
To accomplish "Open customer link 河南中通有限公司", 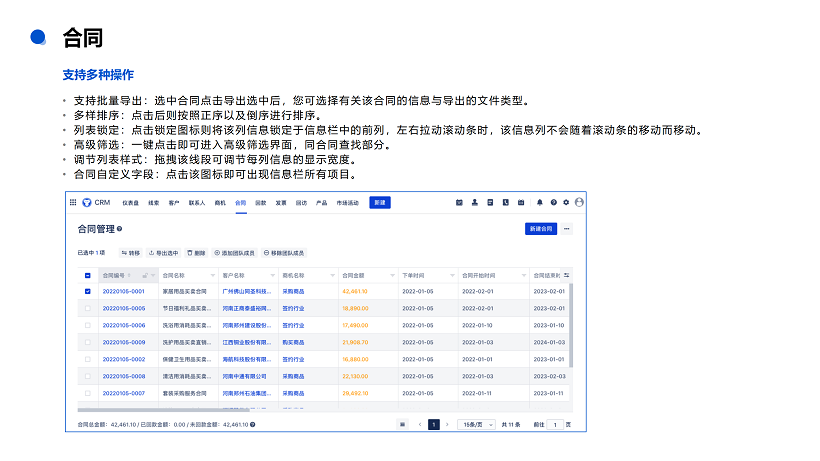I will [x=244, y=376].
